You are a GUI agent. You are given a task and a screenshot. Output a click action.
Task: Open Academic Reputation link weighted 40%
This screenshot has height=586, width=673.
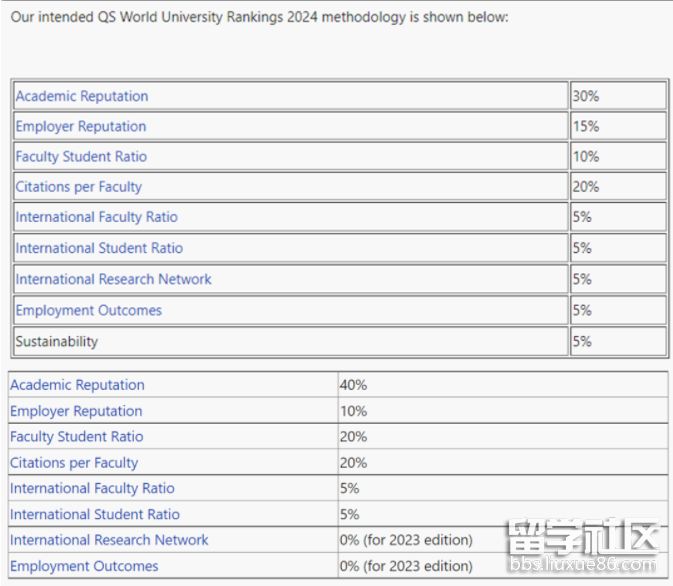click(77, 385)
